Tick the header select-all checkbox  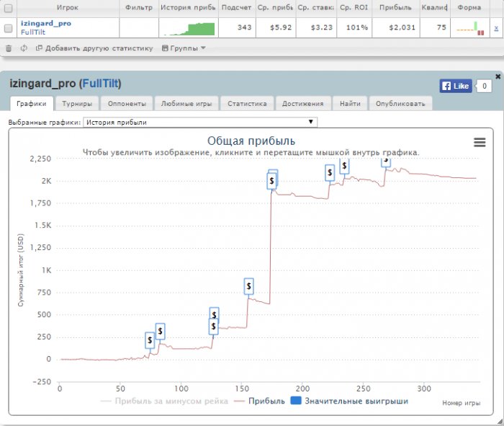9,8
